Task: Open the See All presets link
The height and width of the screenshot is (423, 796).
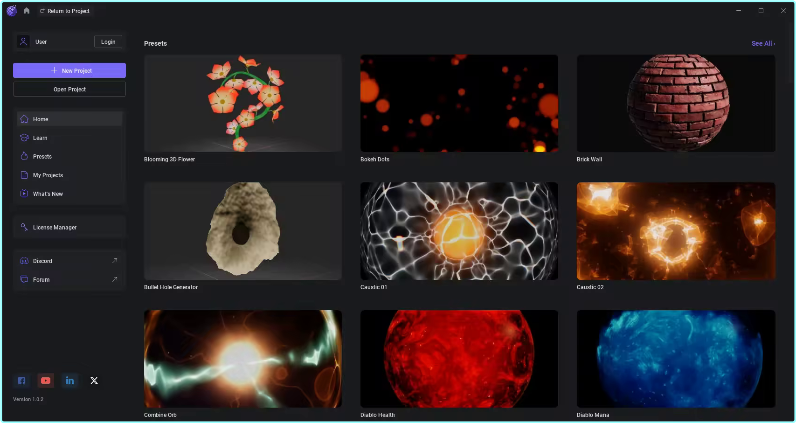Action: [763, 44]
